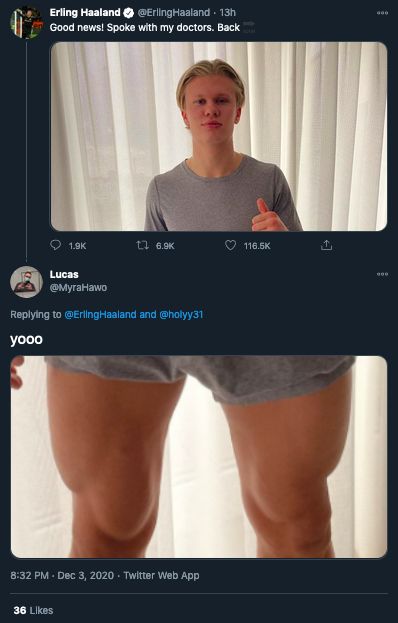This screenshot has height=623, width=398.
Task: Open the more options dots on top tweet
Action: pos(383,13)
